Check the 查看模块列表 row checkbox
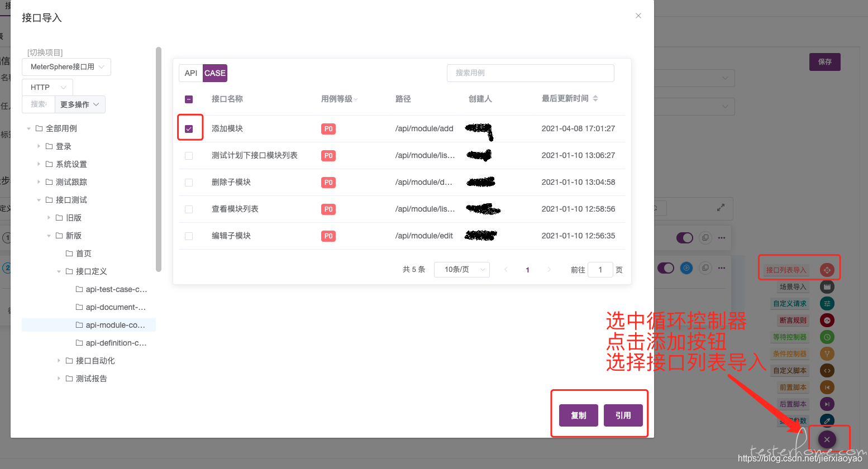This screenshot has height=469, width=868. point(189,209)
